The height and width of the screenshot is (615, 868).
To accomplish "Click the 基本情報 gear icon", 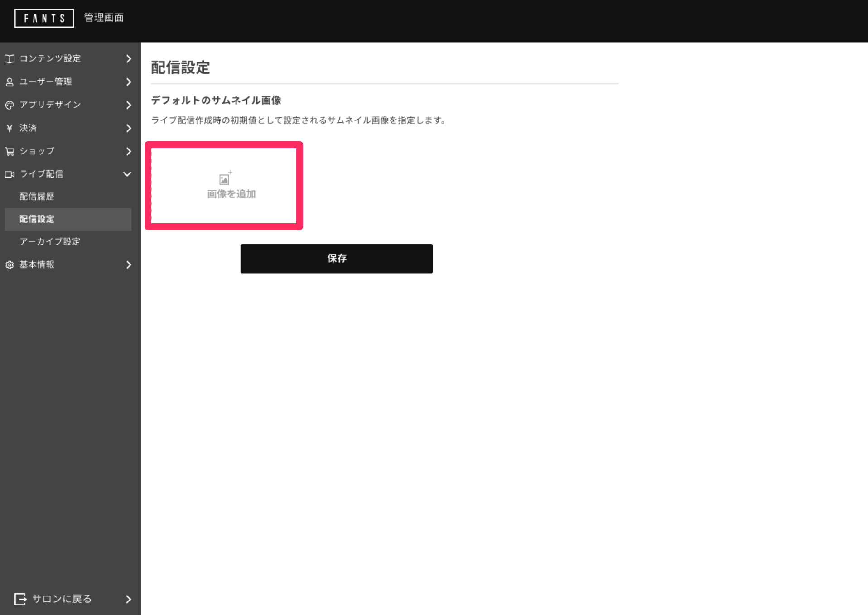I will tap(10, 265).
